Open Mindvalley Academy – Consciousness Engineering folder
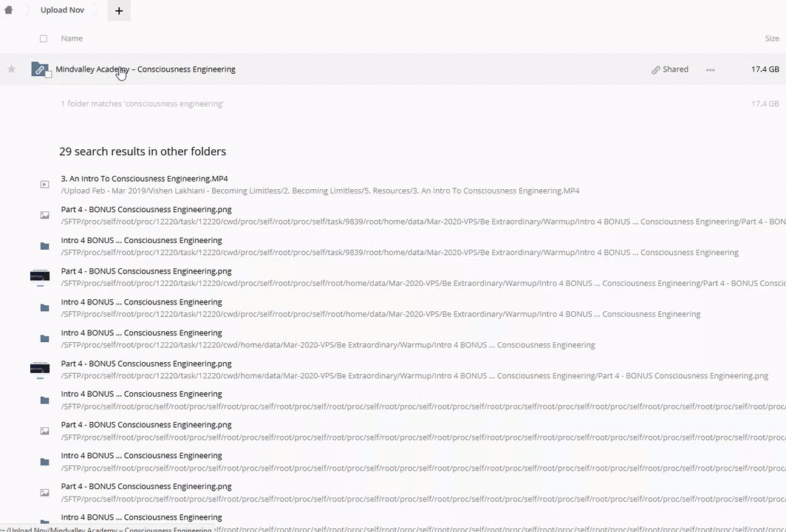Viewport: 786px width, 532px height. click(146, 69)
